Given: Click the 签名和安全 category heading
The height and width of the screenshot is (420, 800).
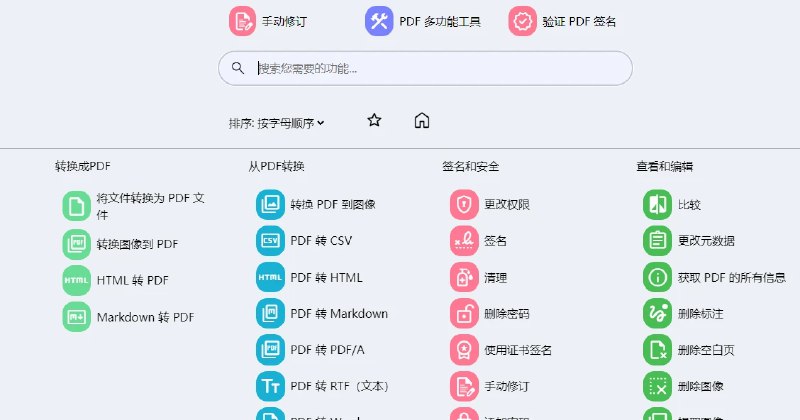Looking at the screenshot, I should click(x=470, y=166).
